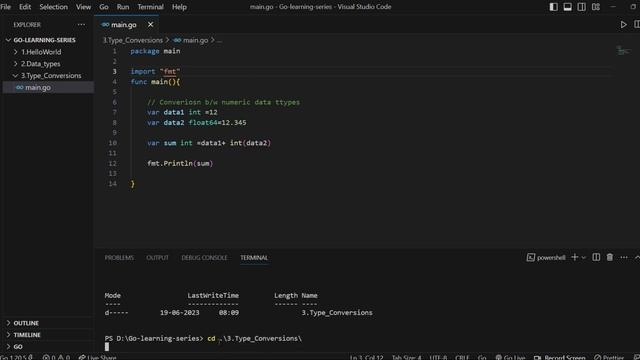The width and height of the screenshot is (640, 360).
Task: Click the editor minimap preview
Action: pos(623,51)
